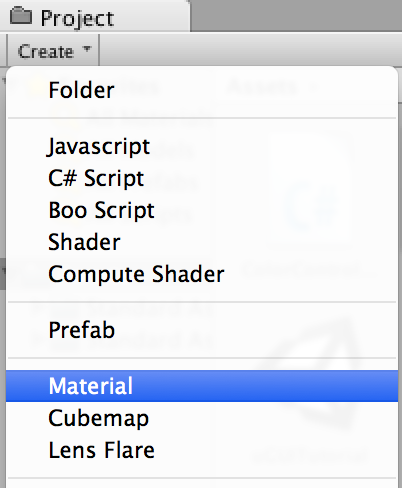Click the faded C# script thumbnail behind menu
Image resolution: width=402 pixels, height=488 pixels.
pyautogui.click(x=311, y=188)
